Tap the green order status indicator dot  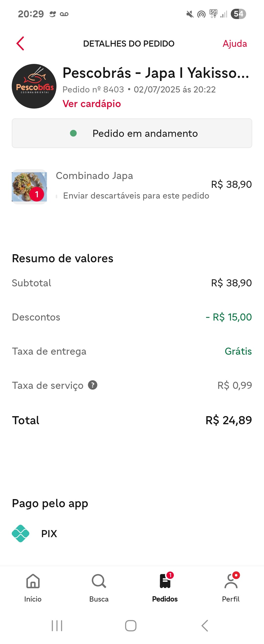(x=73, y=133)
